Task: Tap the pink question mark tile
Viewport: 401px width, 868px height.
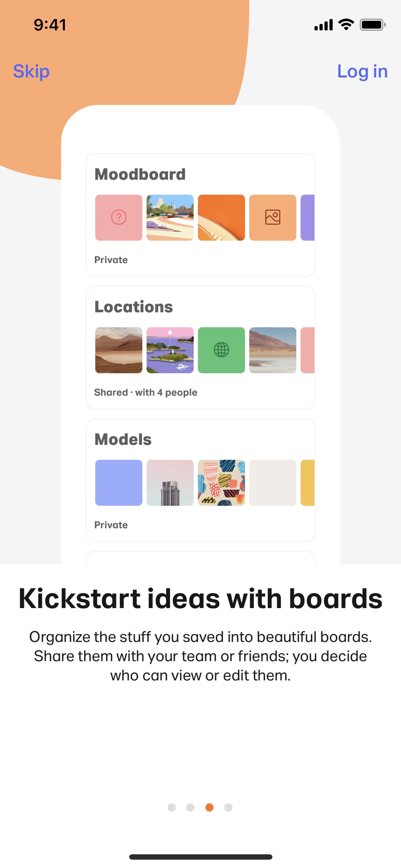Action: pos(119,218)
